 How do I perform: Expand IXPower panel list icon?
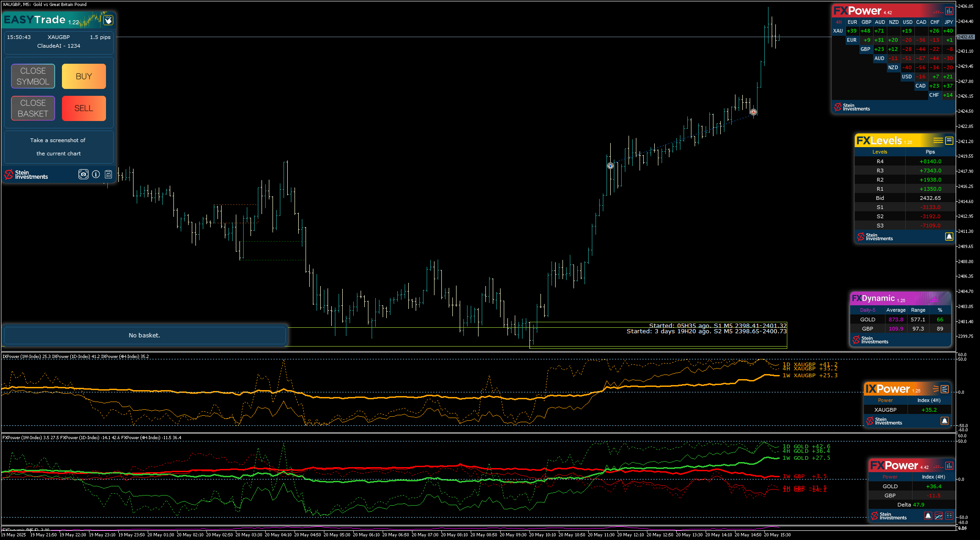[x=945, y=389]
